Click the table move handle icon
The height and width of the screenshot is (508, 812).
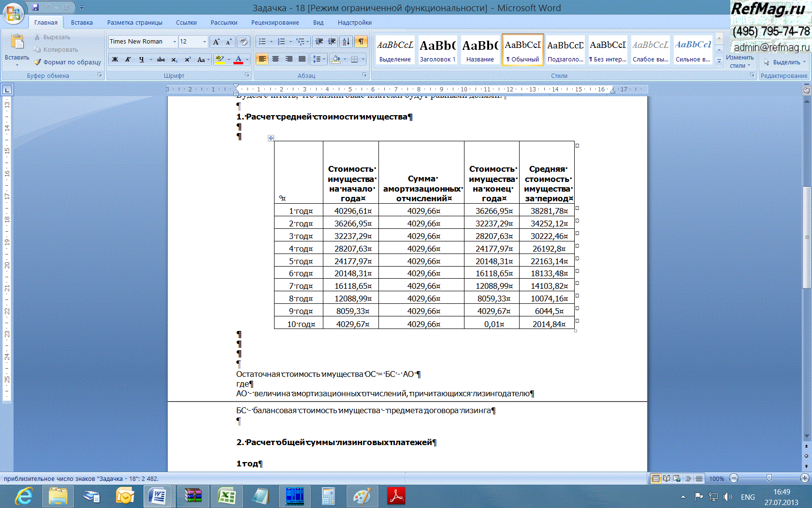[x=271, y=138]
